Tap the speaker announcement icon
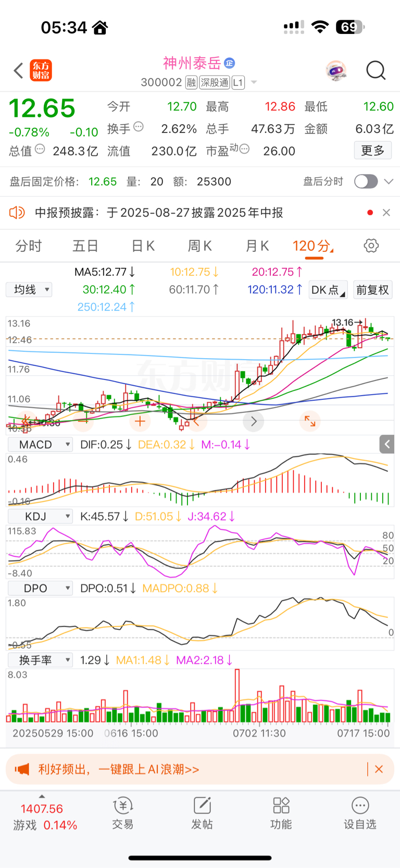Image resolution: width=400 pixels, height=868 pixels. (x=17, y=213)
